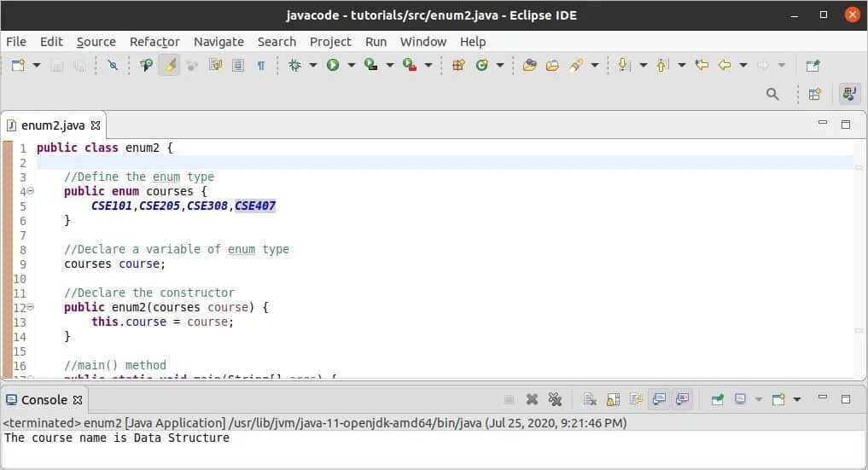Toggle Show Console When Standard Error Changes

(x=683, y=399)
